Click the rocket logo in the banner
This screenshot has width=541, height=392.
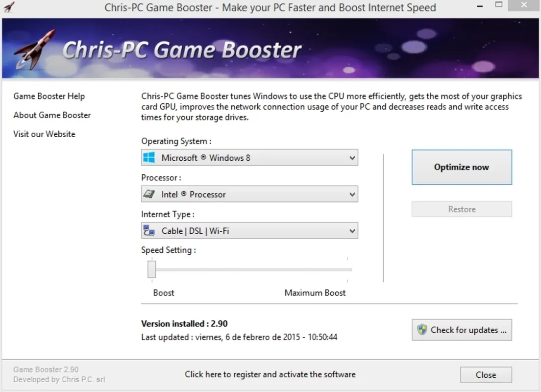coord(34,50)
